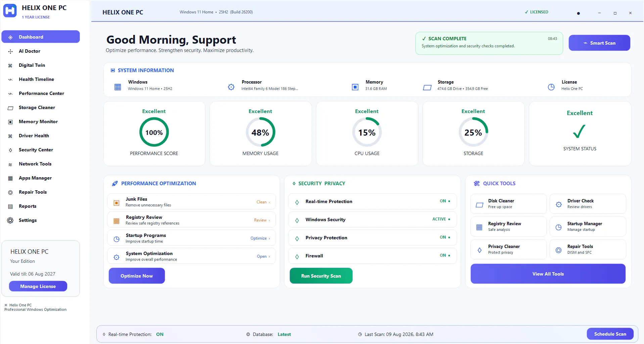The height and width of the screenshot is (344, 644).
Task: Click the Disk Cleaner icon in Quick Tools
Action: [479, 204]
